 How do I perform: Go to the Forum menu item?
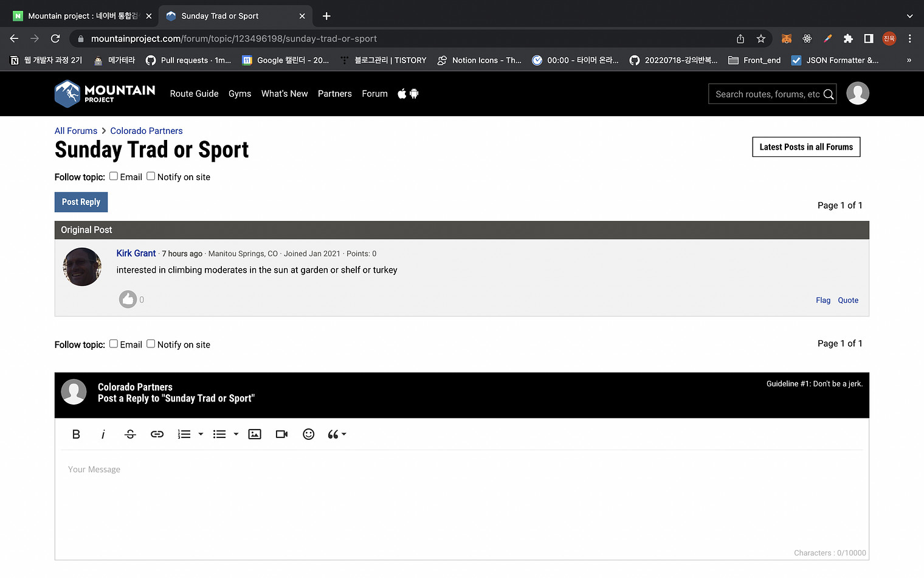pos(374,94)
